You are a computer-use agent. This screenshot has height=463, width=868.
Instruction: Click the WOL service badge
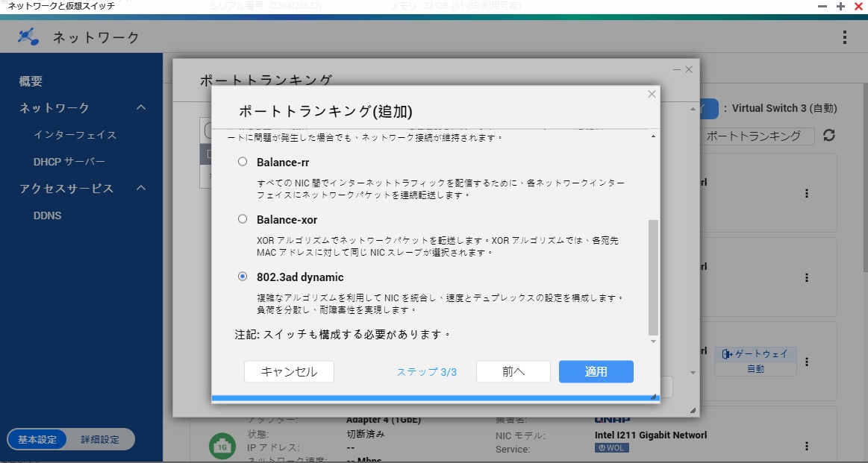coord(611,448)
